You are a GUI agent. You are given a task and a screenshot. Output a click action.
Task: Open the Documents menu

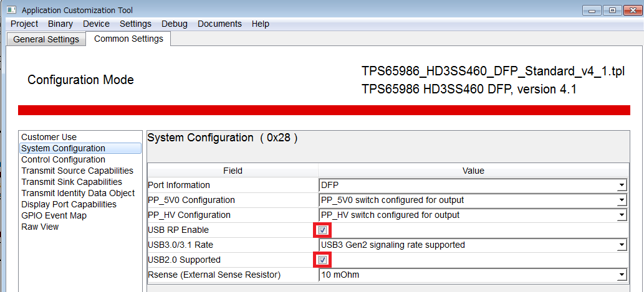pyautogui.click(x=219, y=24)
